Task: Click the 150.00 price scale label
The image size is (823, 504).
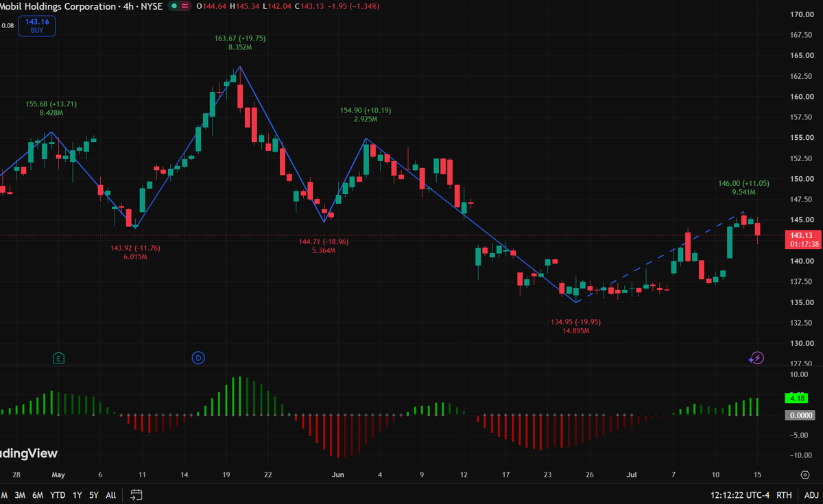Action: (x=801, y=179)
